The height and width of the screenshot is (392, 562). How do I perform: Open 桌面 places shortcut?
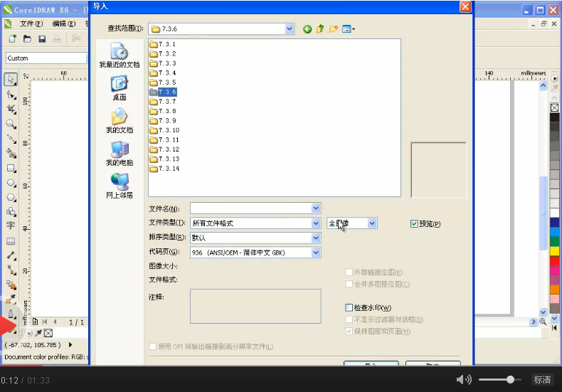(x=120, y=88)
